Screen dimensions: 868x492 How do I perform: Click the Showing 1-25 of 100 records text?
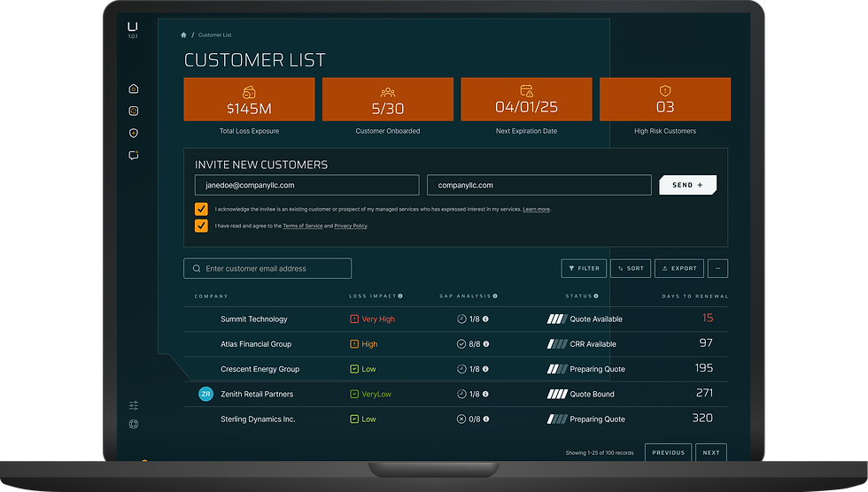pos(600,453)
